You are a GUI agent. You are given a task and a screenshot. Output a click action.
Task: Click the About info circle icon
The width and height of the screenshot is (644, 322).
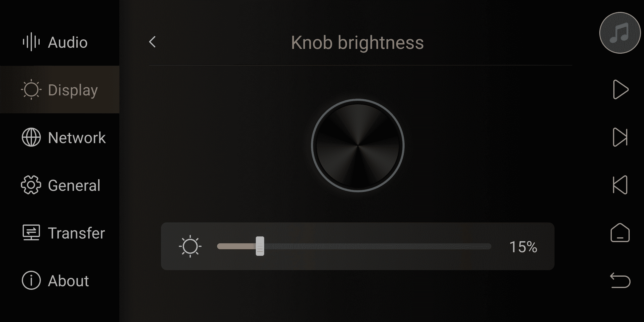coord(31,280)
